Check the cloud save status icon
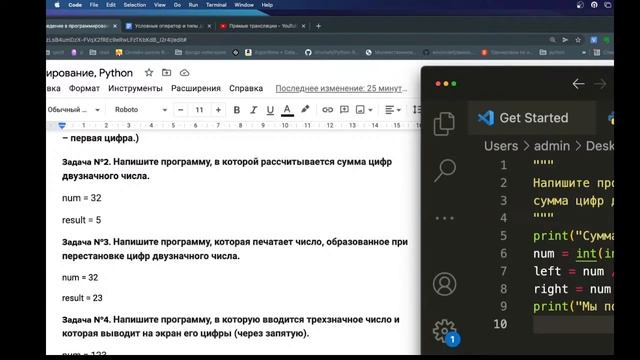 [x=184, y=73]
